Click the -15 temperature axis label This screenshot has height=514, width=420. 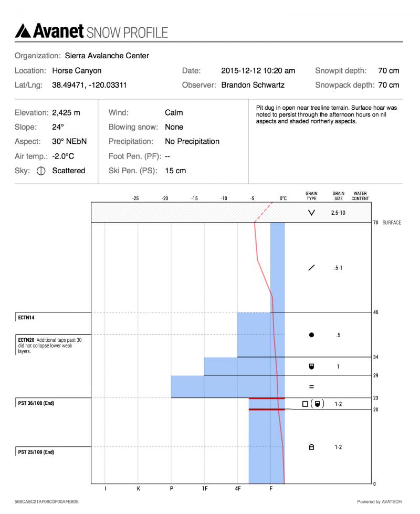(x=194, y=198)
